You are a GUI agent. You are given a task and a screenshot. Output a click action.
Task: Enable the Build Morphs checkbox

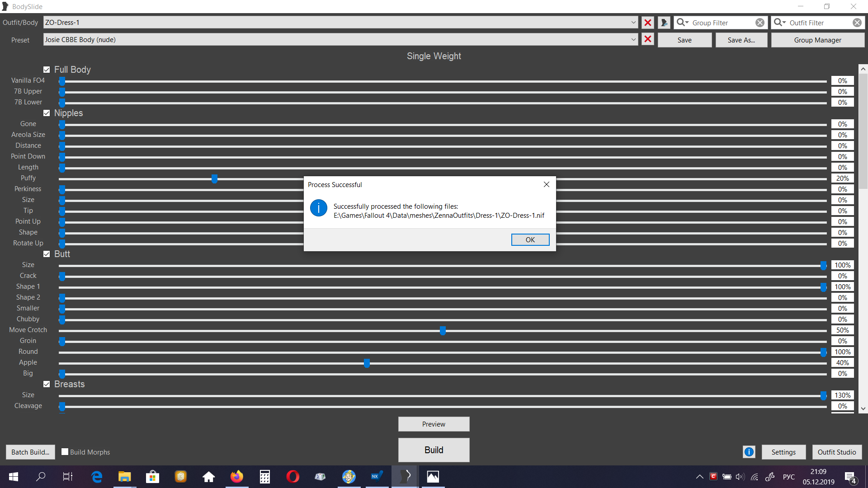pyautogui.click(x=65, y=452)
